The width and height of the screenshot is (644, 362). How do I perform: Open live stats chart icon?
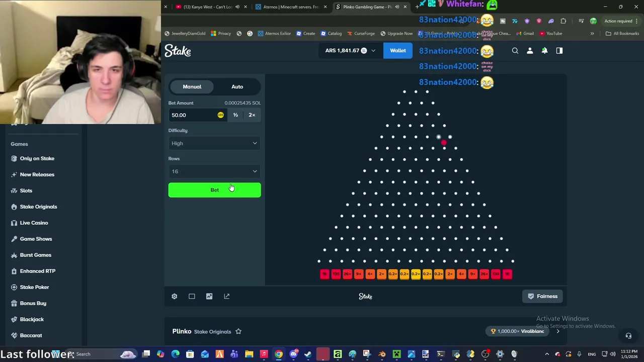pyautogui.click(x=209, y=296)
